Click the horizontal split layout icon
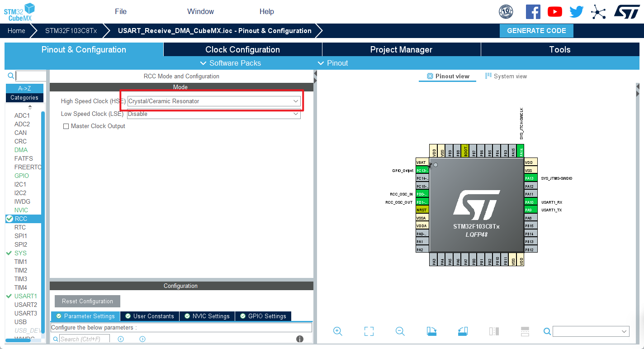The width and height of the screenshot is (644, 349). [525, 331]
